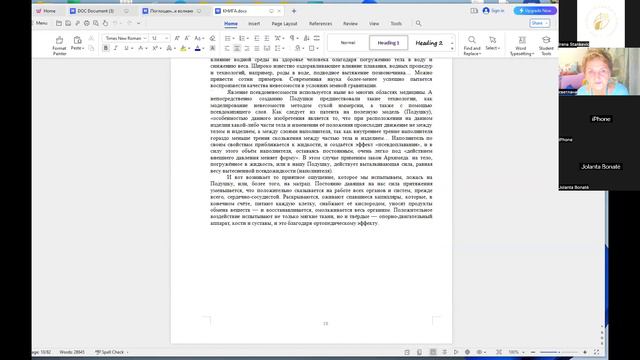
Task: Click Spell Check in status bar
Action: pos(110,352)
